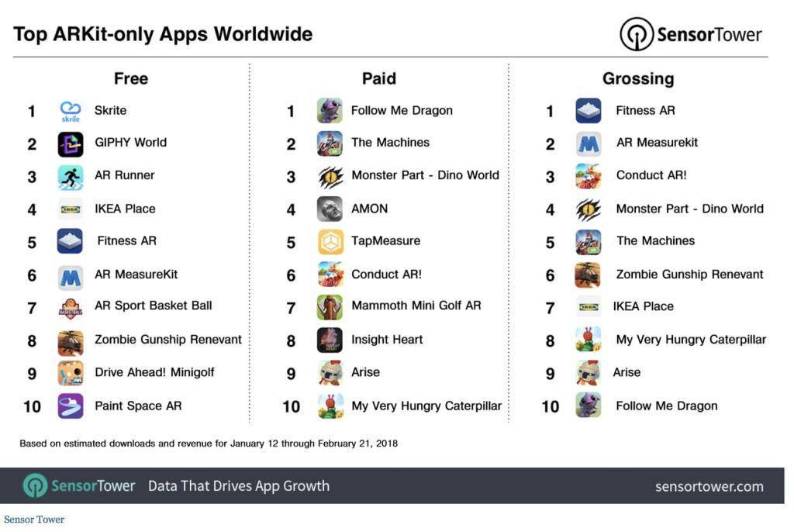This screenshot has height=532, width=794.
Task: Click the sensortower.com URL in footer
Action: tap(709, 487)
